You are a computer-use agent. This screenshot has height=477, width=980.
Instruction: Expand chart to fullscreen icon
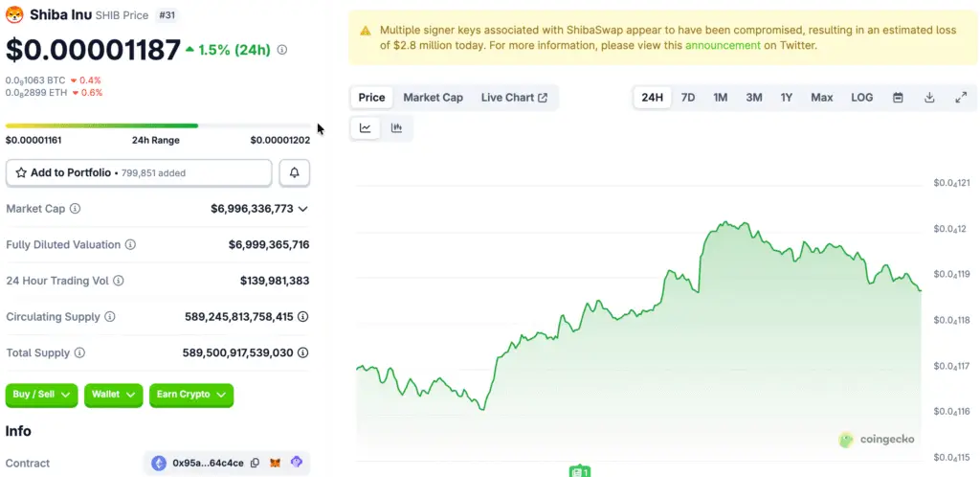961,98
